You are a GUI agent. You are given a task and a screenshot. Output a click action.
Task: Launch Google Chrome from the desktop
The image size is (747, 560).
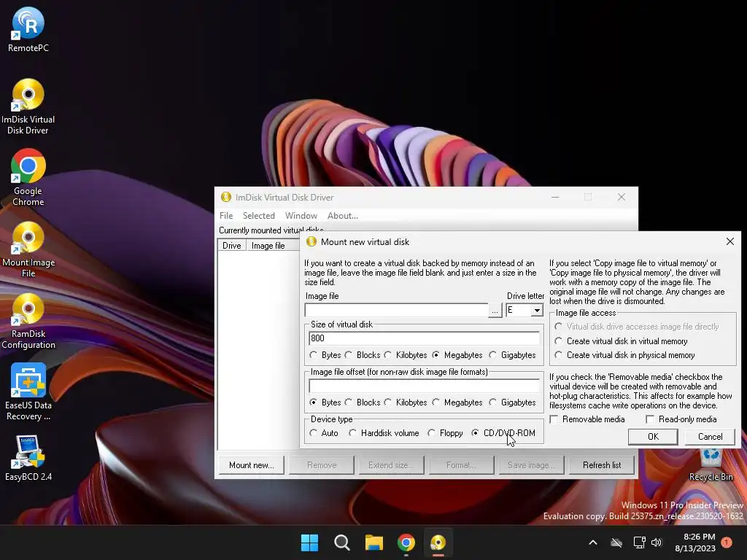coord(28,178)
